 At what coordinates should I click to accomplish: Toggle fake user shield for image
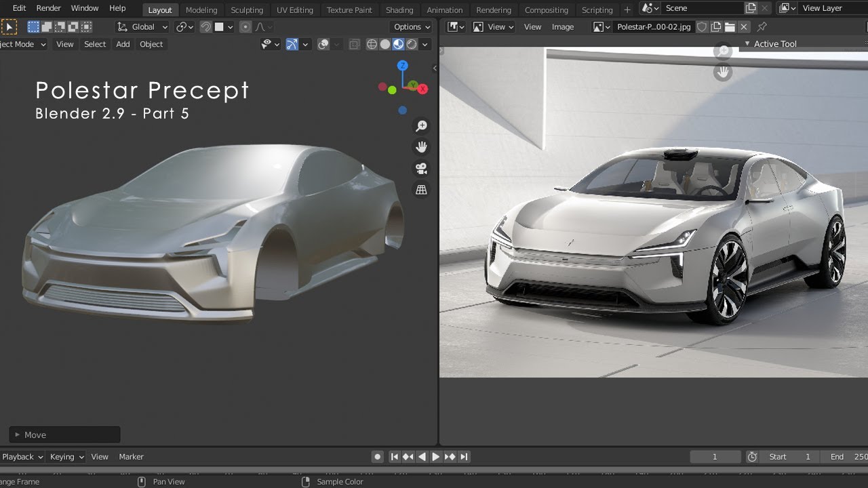click(703, 27)
